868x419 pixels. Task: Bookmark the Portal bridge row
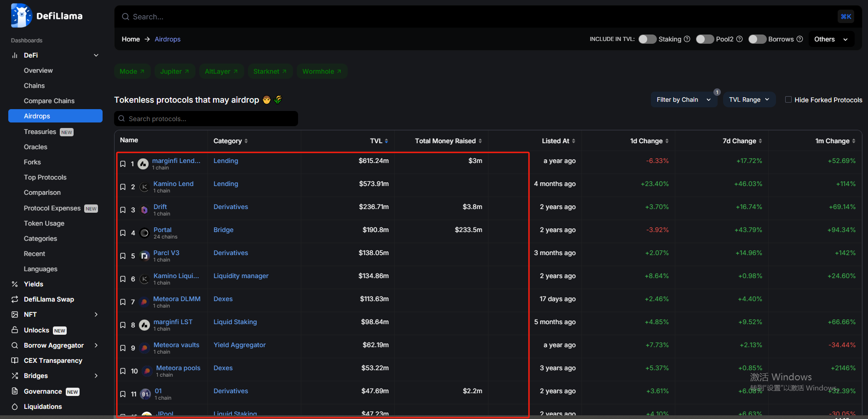(x=123, y=233)
